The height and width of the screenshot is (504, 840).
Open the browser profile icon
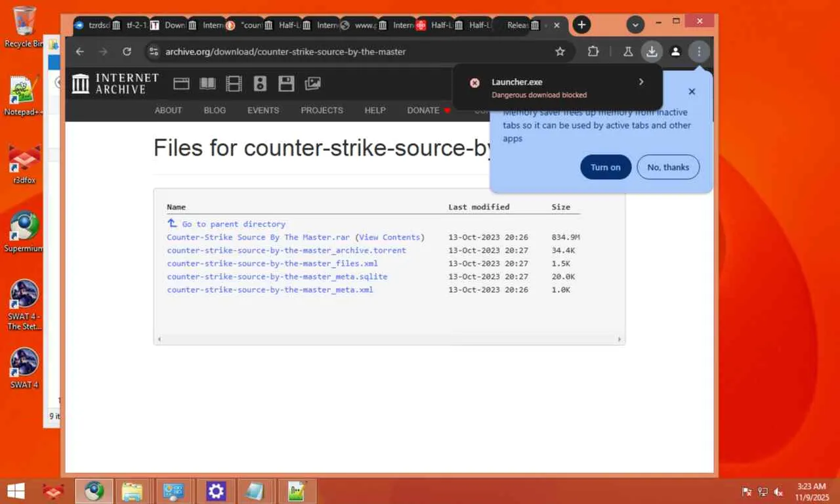click(675, 51)
